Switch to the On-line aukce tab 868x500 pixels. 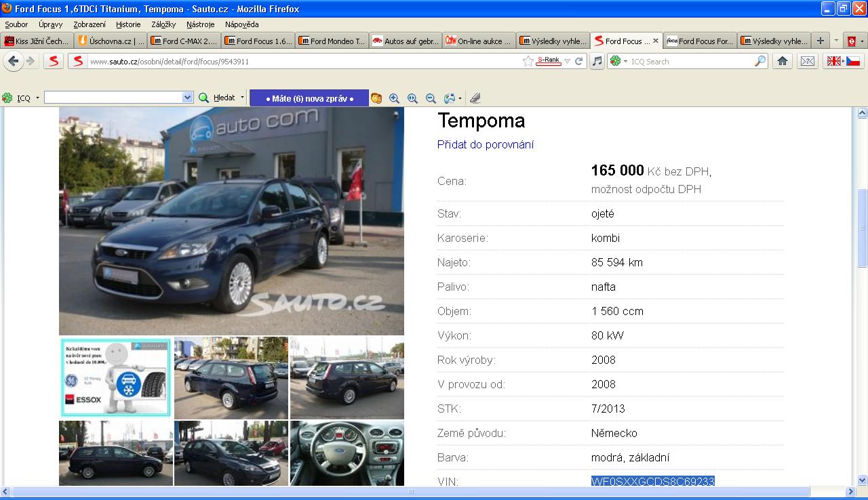478,41
